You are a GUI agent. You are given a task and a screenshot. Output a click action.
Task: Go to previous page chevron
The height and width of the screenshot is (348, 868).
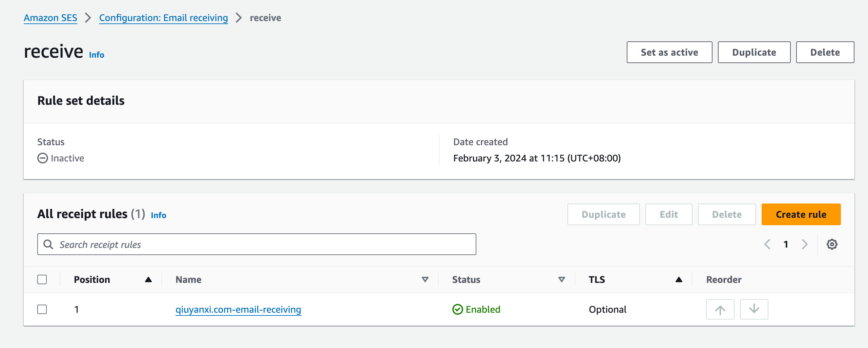tap(767, 244)
